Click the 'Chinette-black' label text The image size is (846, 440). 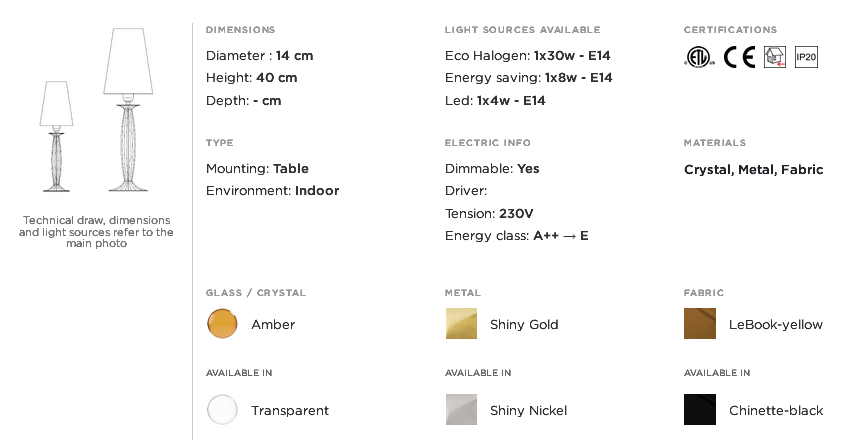click(x=776, y=411)
